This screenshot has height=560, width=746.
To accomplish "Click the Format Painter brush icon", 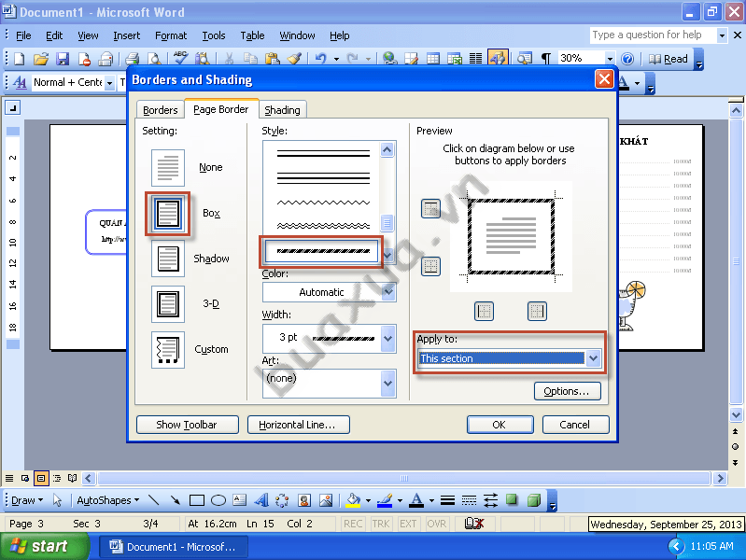I will coord(294,59).
